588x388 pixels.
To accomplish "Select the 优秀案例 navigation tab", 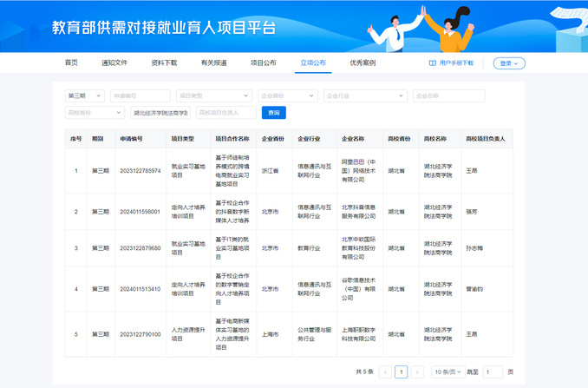I will coord(363,63).
